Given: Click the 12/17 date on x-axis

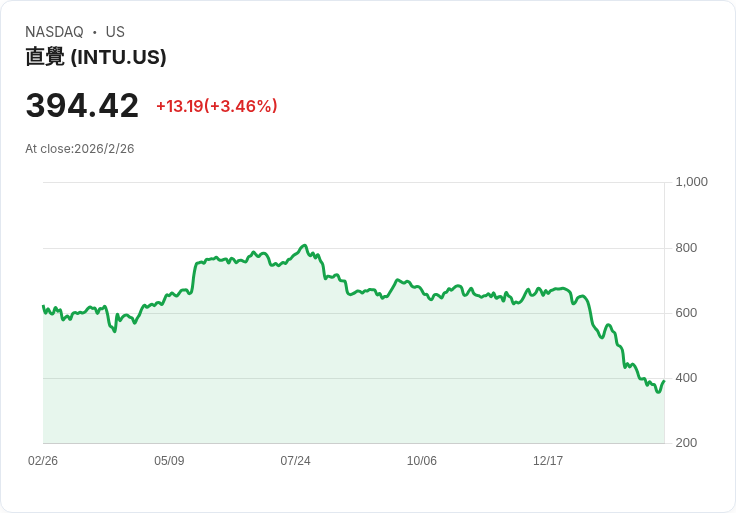Looking at the screenshot, I should tap(548, 461).
